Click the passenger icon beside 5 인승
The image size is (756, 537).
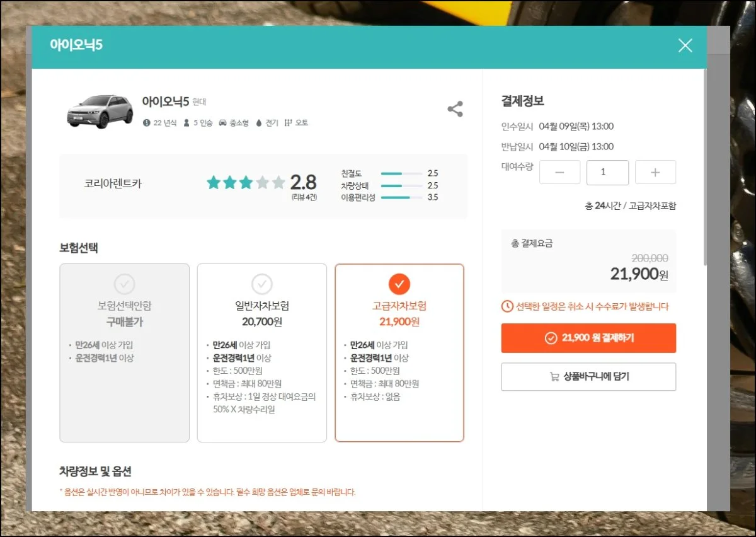[x=186, y=122]
